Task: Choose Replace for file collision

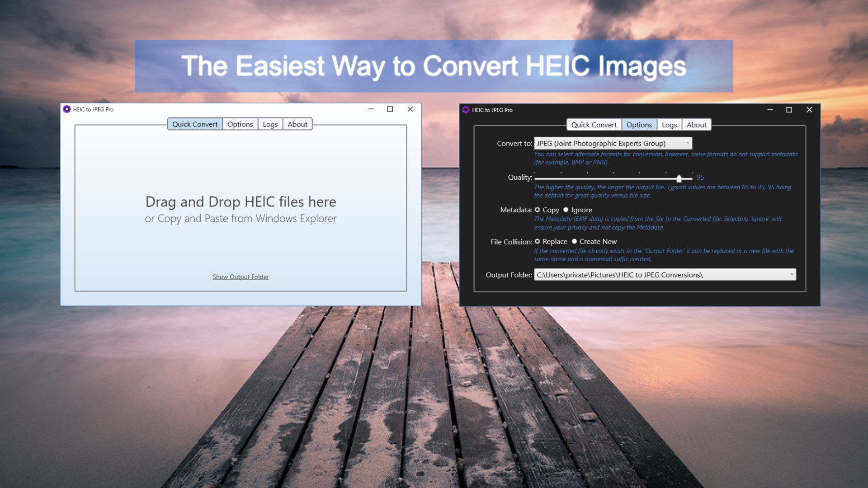Action: pos(538,241)
